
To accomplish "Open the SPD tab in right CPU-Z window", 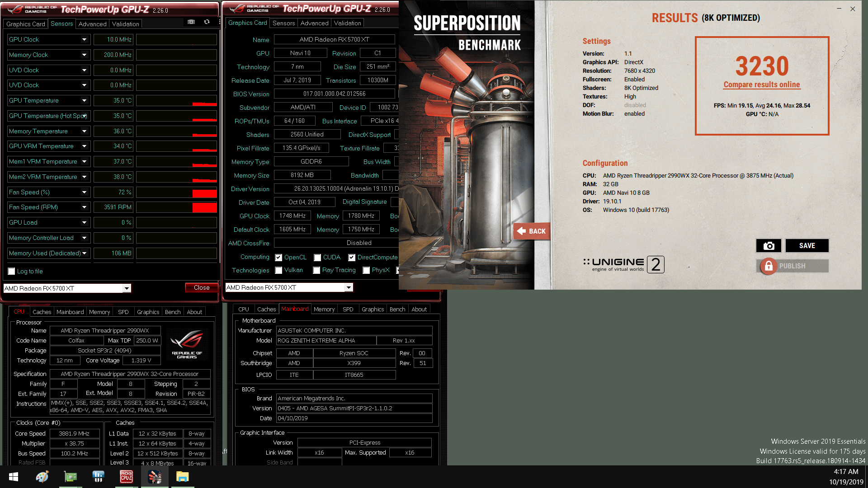I will (348, 309).
